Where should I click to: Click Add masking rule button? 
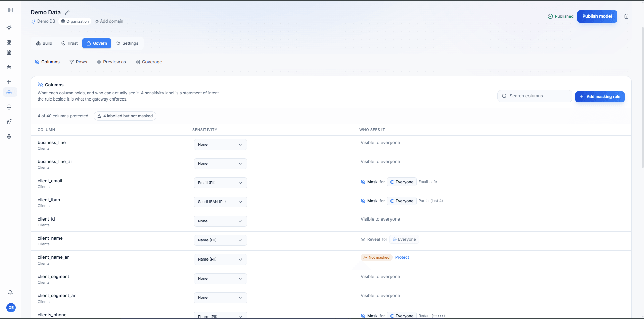[600, 97]
